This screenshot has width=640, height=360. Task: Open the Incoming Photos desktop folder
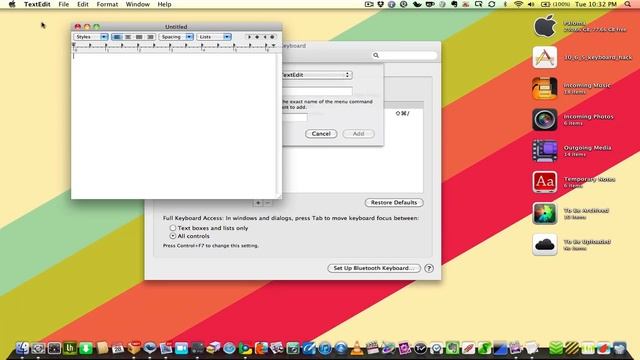[544, 120]
